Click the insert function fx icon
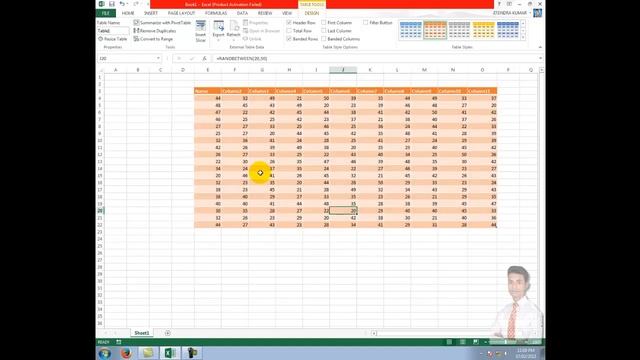This screenshot has height=360, width=640. (x=204, y=58)
